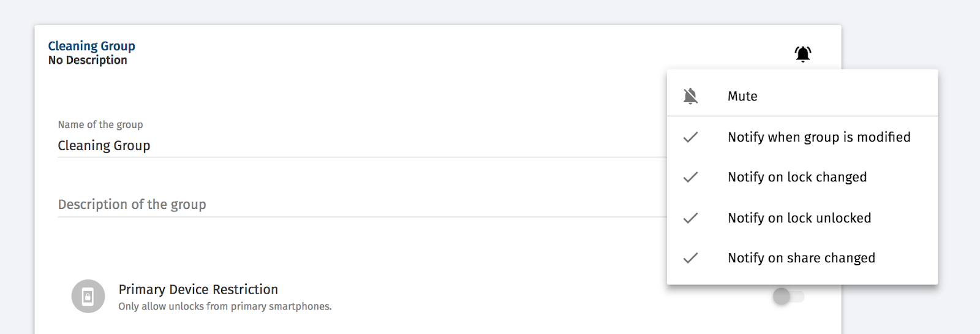Click Only allow unlocks from primary smartphones text
980x334 pixels.
coord(225,306)
